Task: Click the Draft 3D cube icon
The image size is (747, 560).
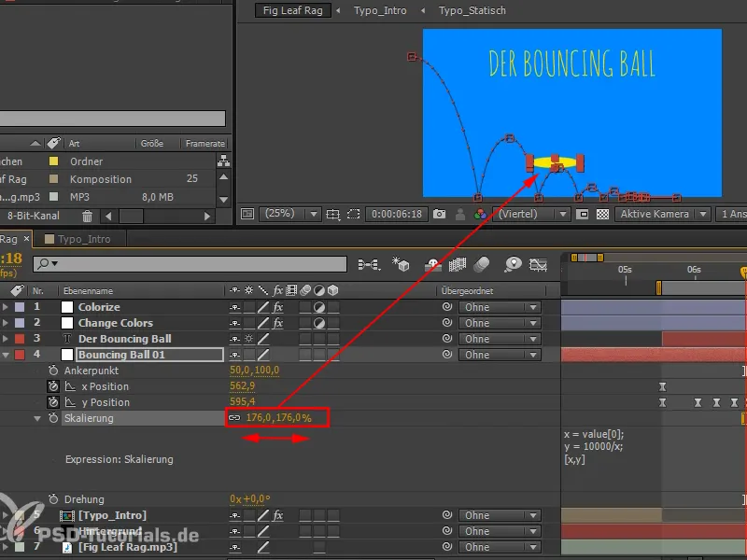Action: tap(402, 265)
